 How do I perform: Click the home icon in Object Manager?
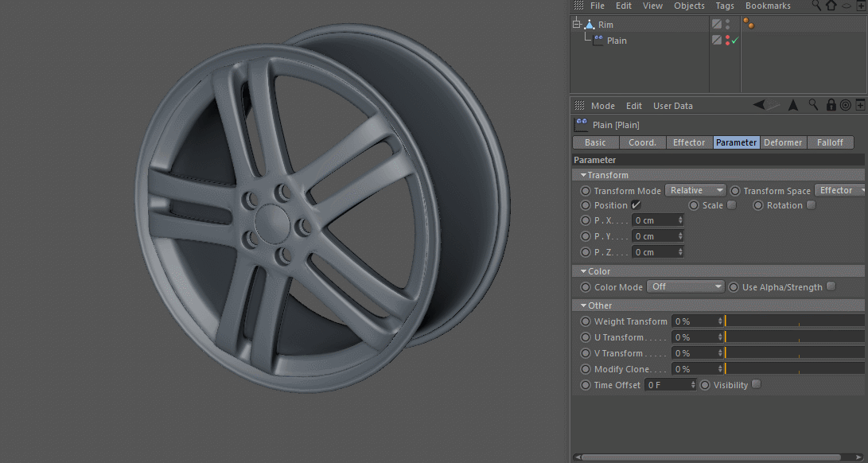pyautogui.click(x=831, y=6)
